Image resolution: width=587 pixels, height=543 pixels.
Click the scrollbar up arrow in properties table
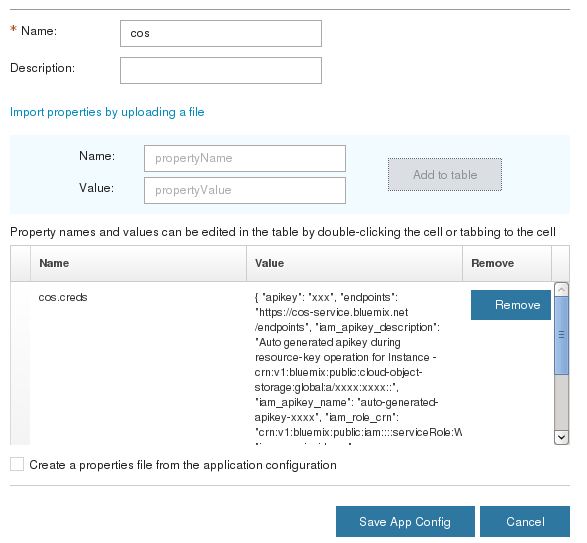[x=561, y=289]
